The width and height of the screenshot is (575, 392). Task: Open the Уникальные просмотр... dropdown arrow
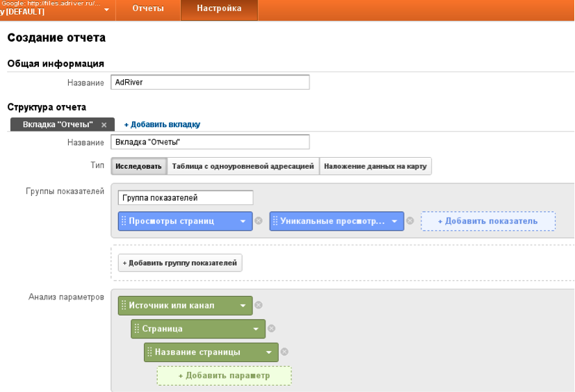395,222
